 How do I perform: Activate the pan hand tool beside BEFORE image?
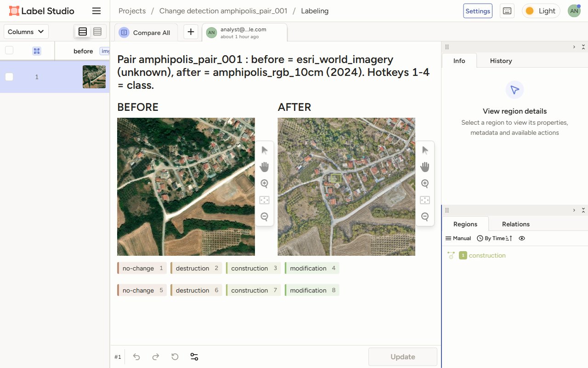click(x=264, y=167)
